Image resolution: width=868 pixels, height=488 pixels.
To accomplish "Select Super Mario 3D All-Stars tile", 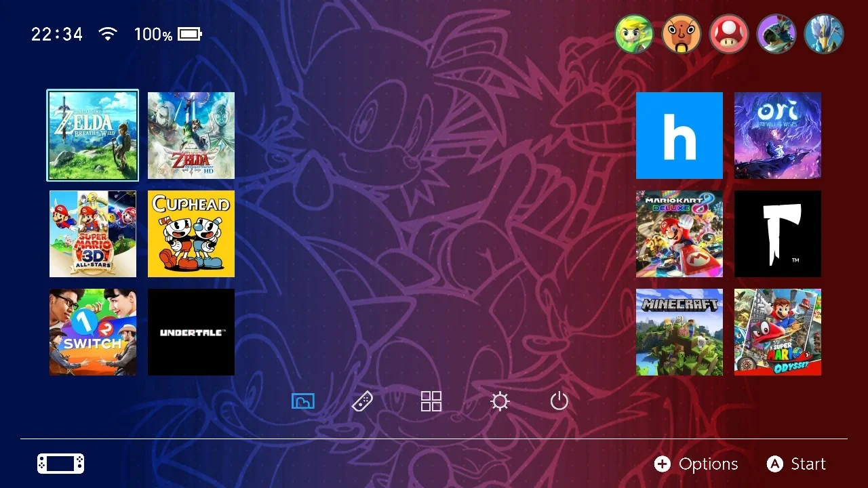I will pos(93,234).
